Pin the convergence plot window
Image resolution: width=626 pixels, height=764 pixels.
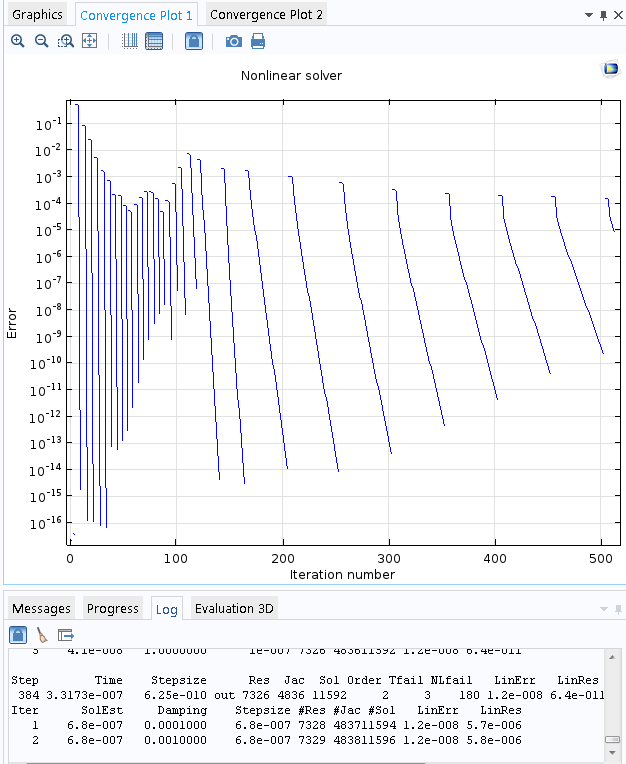[603, 16]
